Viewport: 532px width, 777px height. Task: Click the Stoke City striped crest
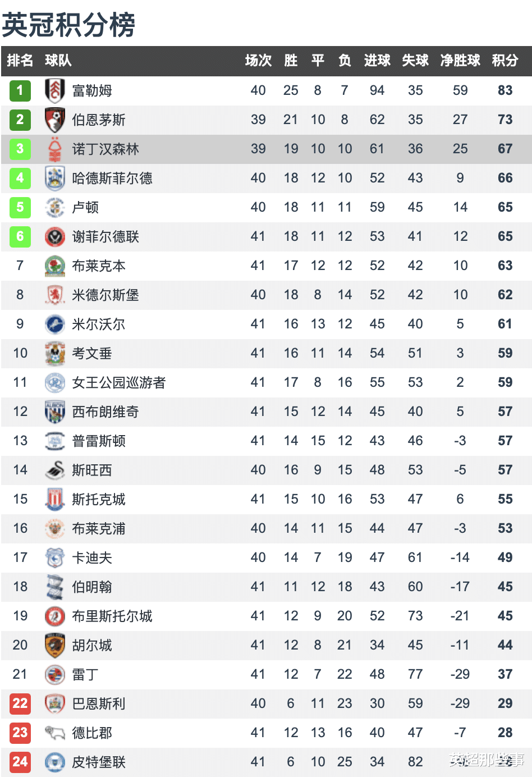[54, 499]
